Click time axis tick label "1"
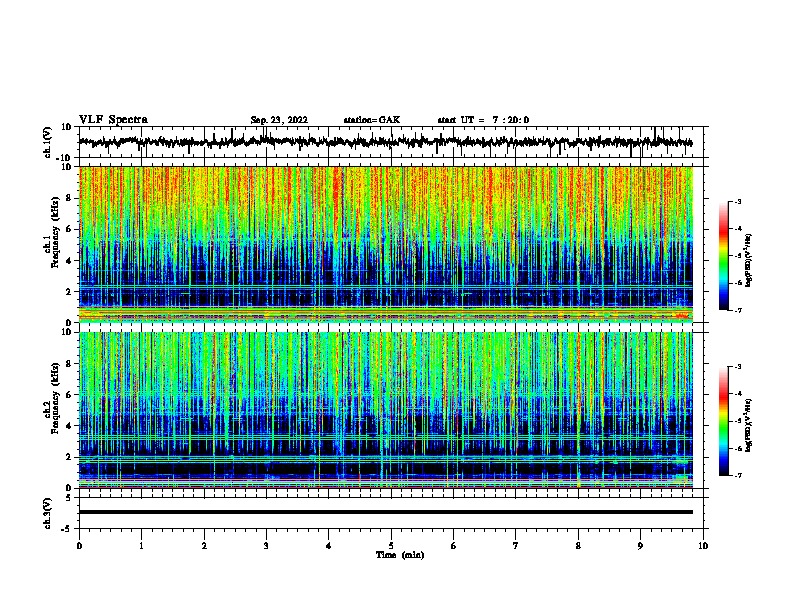 click(141, 545)
